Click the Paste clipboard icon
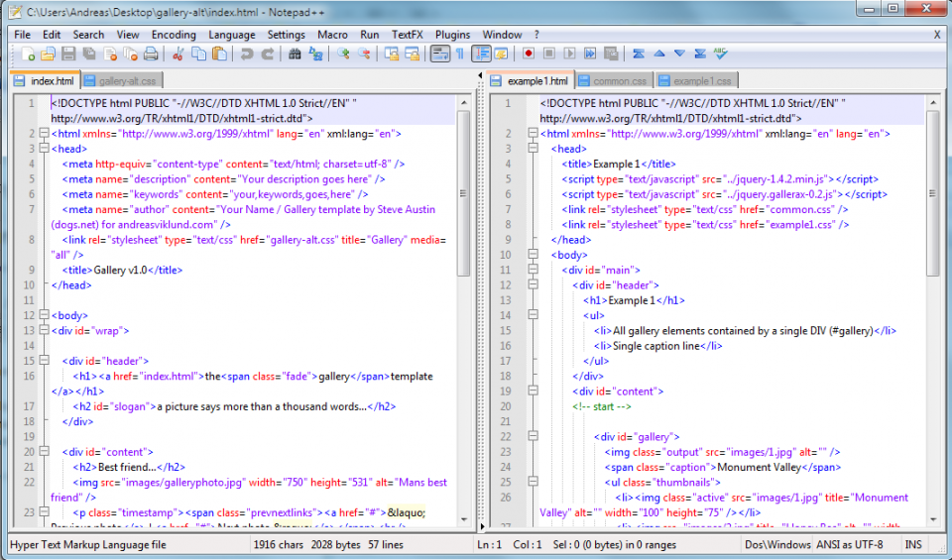This screenshot has height=560, width=952. [219, 54]
